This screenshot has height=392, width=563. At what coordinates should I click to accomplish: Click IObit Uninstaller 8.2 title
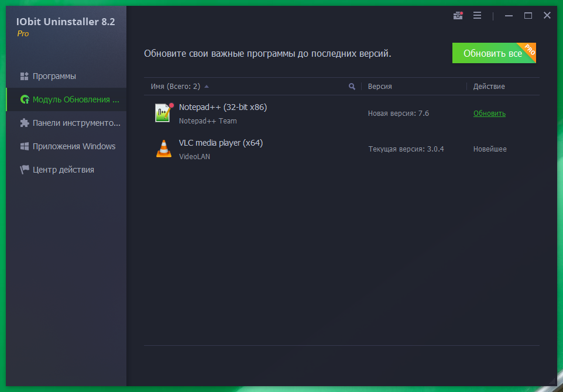66,22
